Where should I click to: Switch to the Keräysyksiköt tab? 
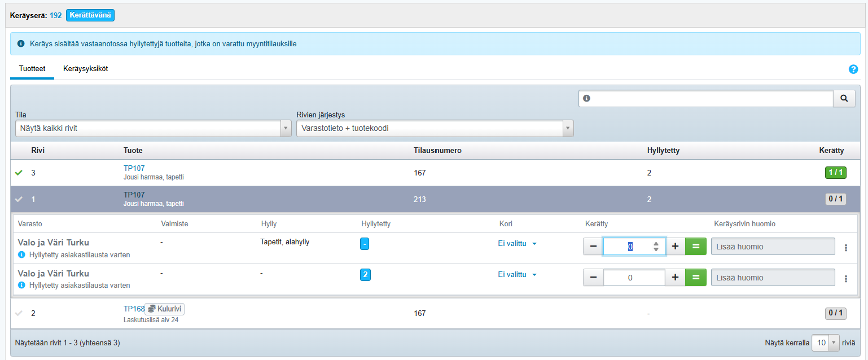85,69
